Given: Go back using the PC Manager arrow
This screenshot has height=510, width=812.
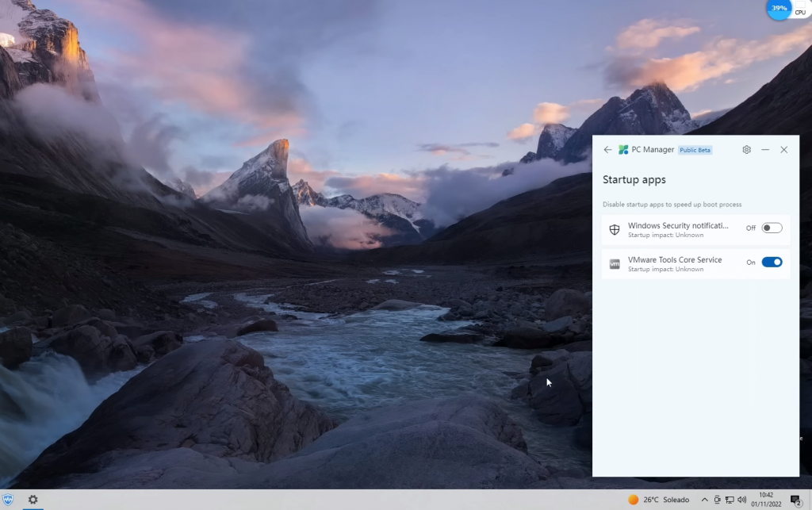Looking at the screenshot, I should 607,150.
